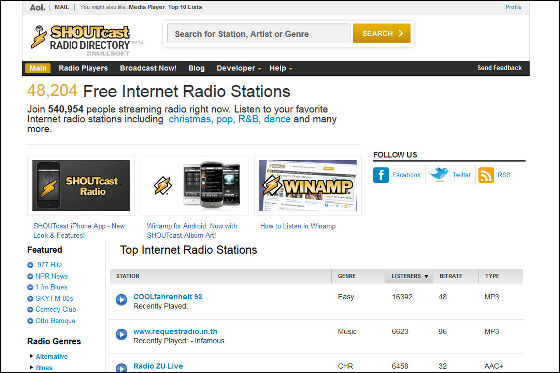Click the Profile link at top right

pos(513,7)
